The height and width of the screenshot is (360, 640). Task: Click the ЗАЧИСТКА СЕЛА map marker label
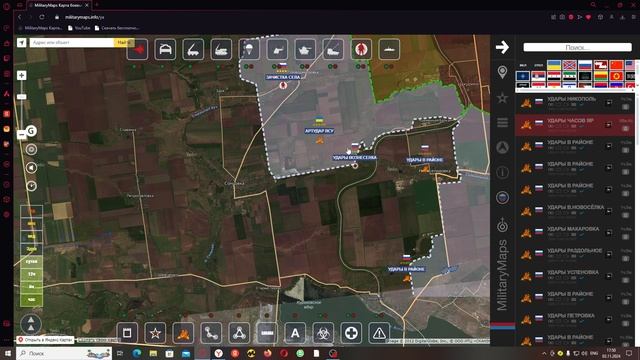[x=283, y=77]
